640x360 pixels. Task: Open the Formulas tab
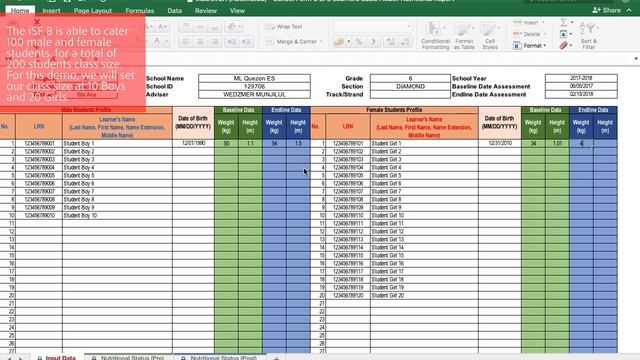(140, 11)
